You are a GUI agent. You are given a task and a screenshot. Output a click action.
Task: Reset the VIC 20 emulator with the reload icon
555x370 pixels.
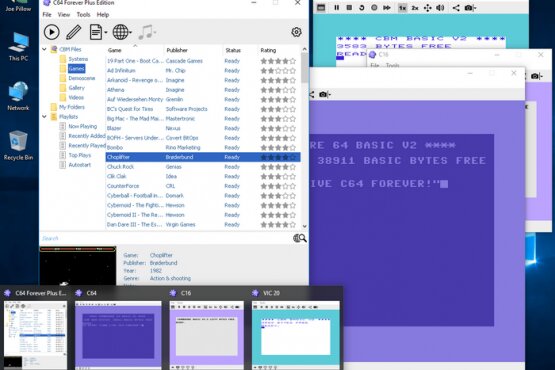[361, 7]
